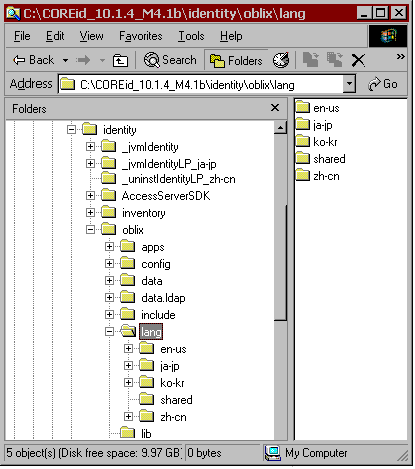Open the Favorites menu
Viewport: 415px width, 469px height.
coord(141,36)
